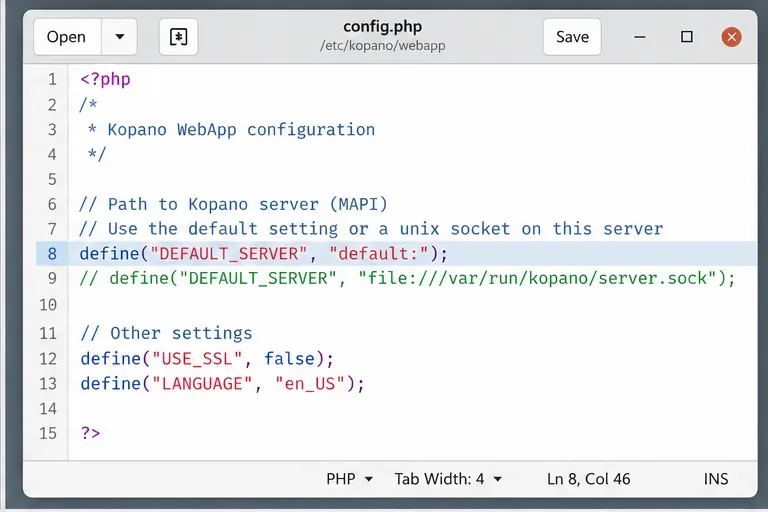Viewport: 768px width, 512px height.
Task: Click the /* comment start on line 2
Action: (89, 104)
